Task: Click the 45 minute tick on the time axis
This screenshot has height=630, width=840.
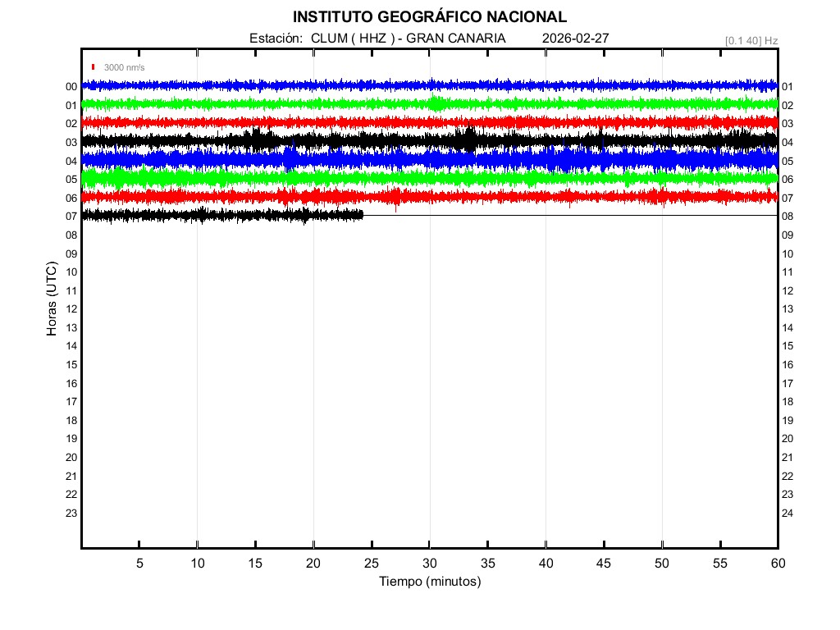Action: 604,563
